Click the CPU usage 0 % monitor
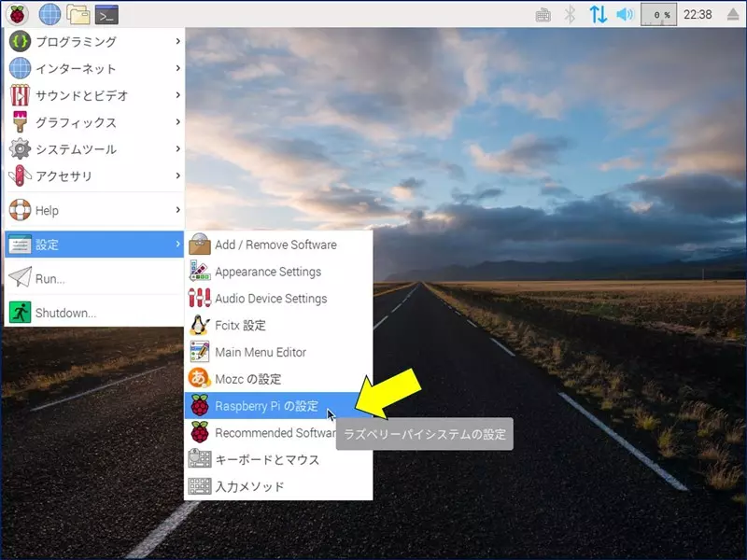This screenshot has height=560, width=747. (x=658, y=15)
